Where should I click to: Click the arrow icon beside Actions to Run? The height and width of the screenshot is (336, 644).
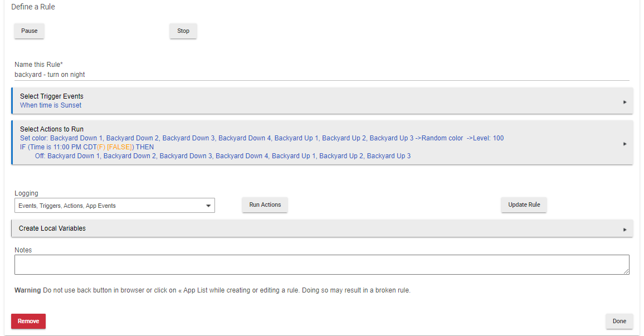point(625,143)
